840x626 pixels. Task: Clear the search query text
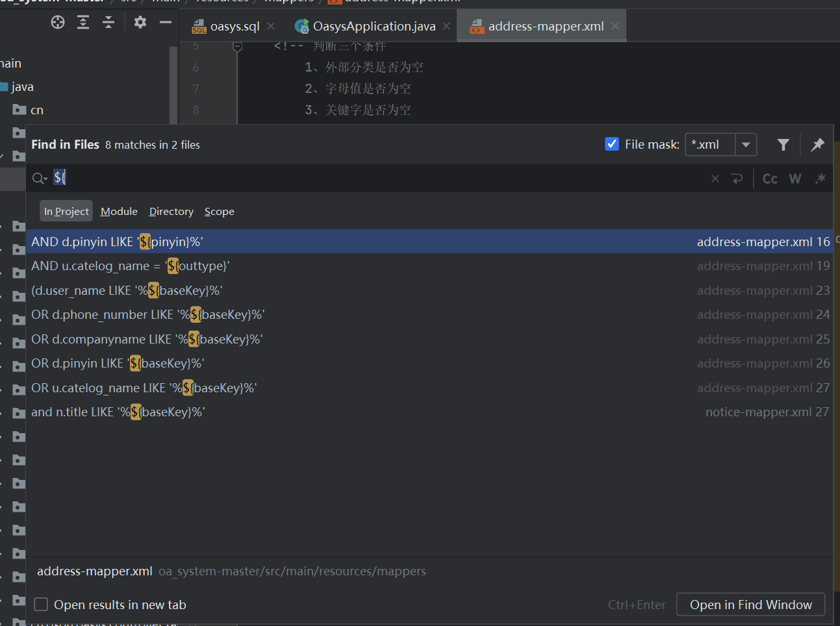715,179
